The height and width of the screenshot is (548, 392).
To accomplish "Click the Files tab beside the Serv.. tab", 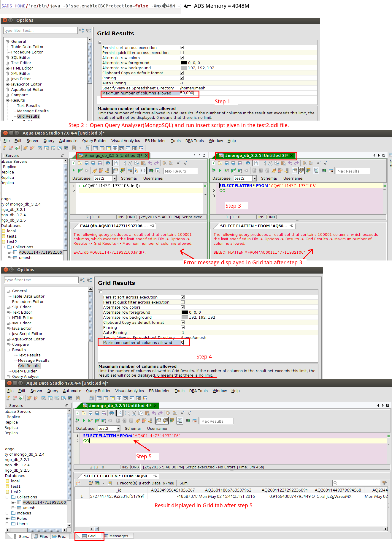I will 42,536.
